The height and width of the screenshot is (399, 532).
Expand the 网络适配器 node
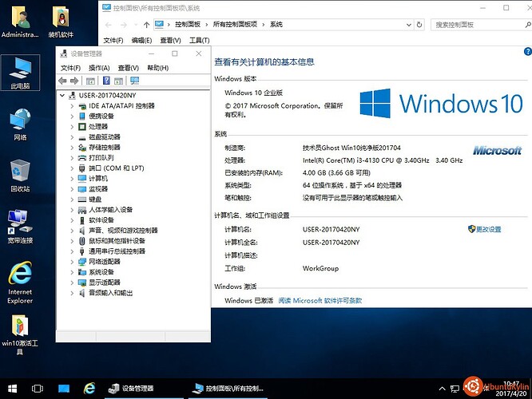72,262
